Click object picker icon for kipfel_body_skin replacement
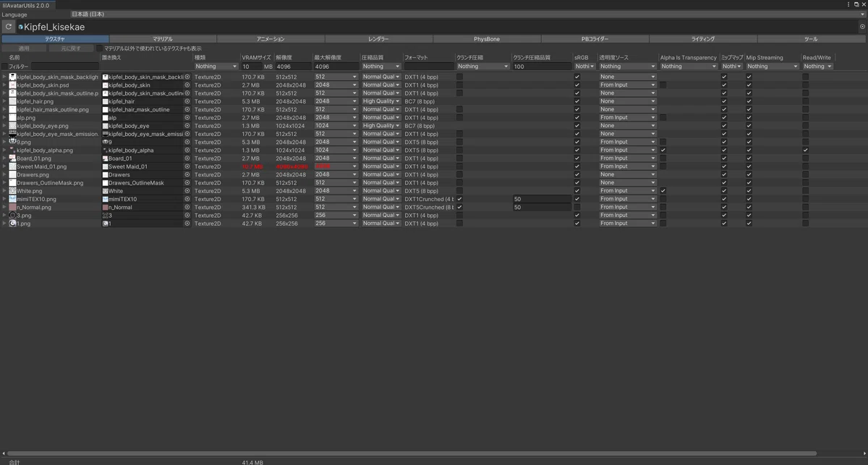 coord(187,85)
